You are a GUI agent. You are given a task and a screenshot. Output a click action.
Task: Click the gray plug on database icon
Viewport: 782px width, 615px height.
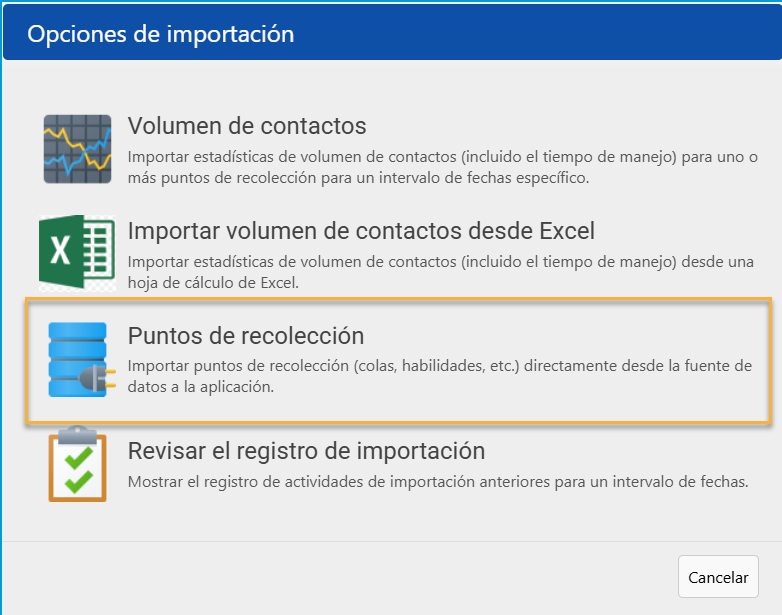point(98,379)
